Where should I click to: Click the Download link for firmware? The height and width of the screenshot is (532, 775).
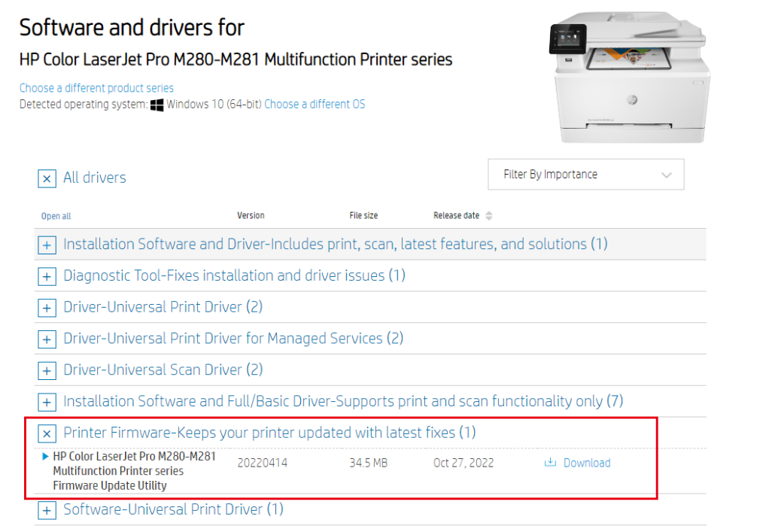[x=587, y=463]
